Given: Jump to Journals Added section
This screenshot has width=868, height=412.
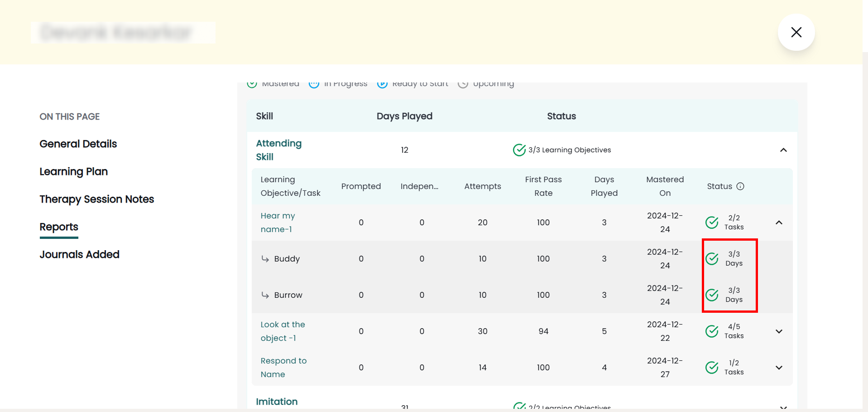Looking at the screenshot, I should [79, 254].
